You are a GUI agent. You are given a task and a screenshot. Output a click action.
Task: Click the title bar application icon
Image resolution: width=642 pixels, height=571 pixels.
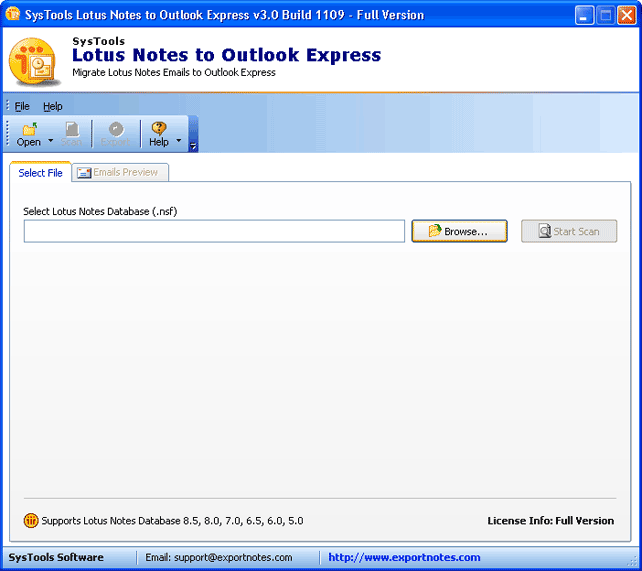coord(13,14)
